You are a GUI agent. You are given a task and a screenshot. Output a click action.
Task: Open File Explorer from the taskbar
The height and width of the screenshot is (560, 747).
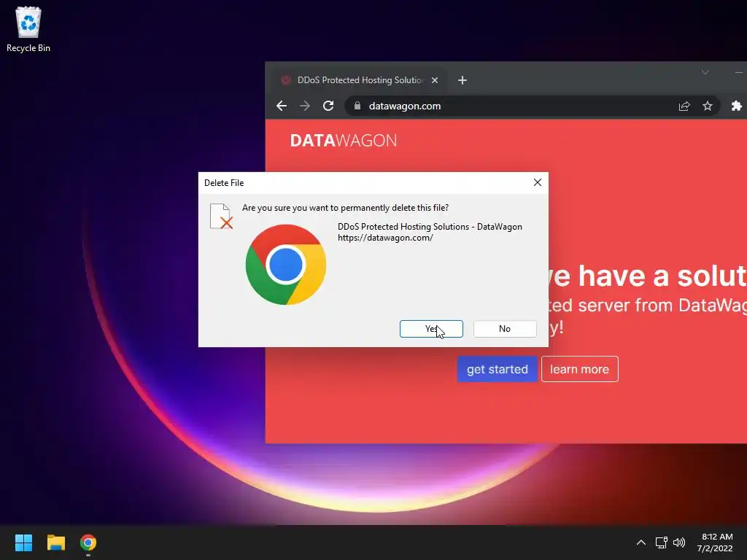(x=55, y=542)
